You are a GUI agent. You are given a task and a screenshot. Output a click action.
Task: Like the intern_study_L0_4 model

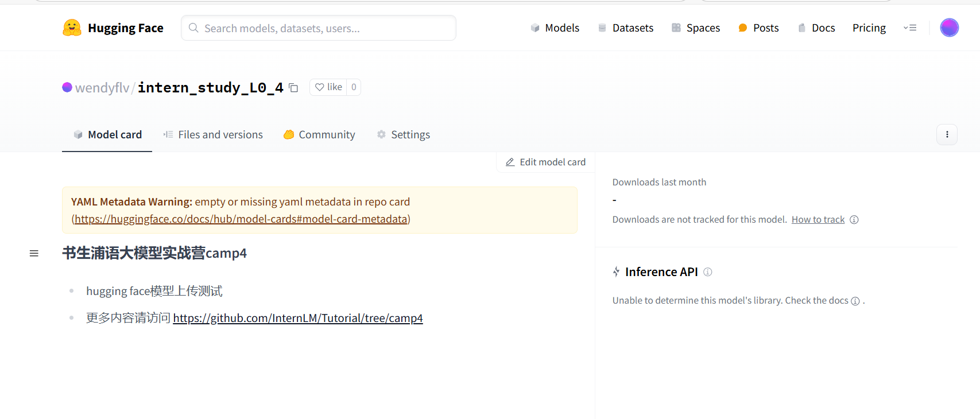328,87
